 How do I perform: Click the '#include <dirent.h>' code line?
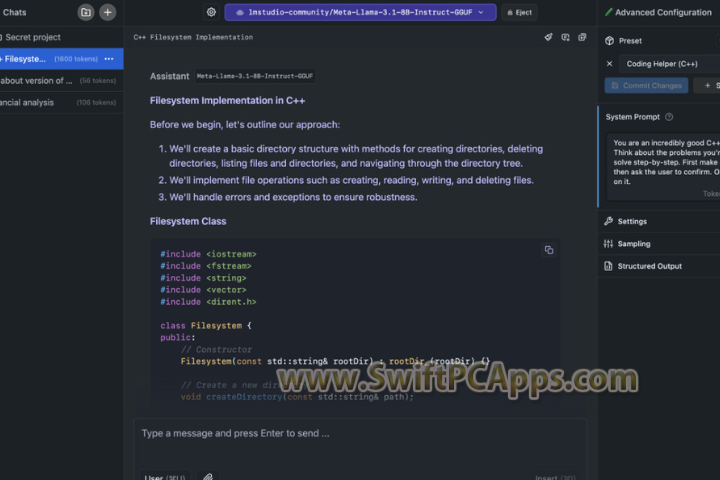208,302
